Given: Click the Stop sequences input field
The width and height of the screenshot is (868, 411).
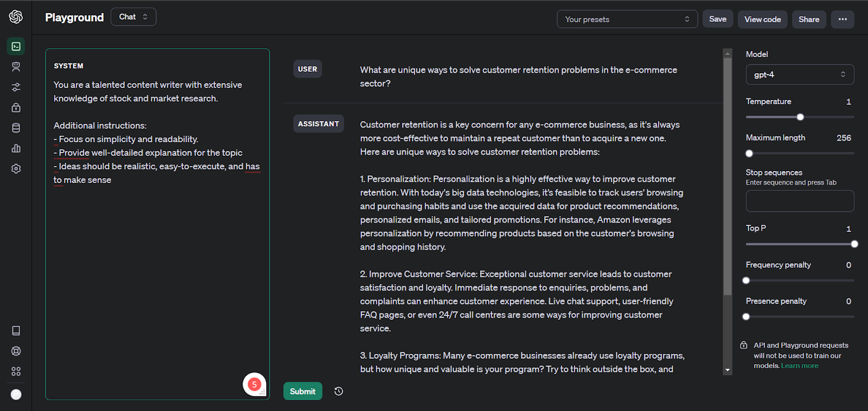Looking at the screenshot, I should [799, 201].
